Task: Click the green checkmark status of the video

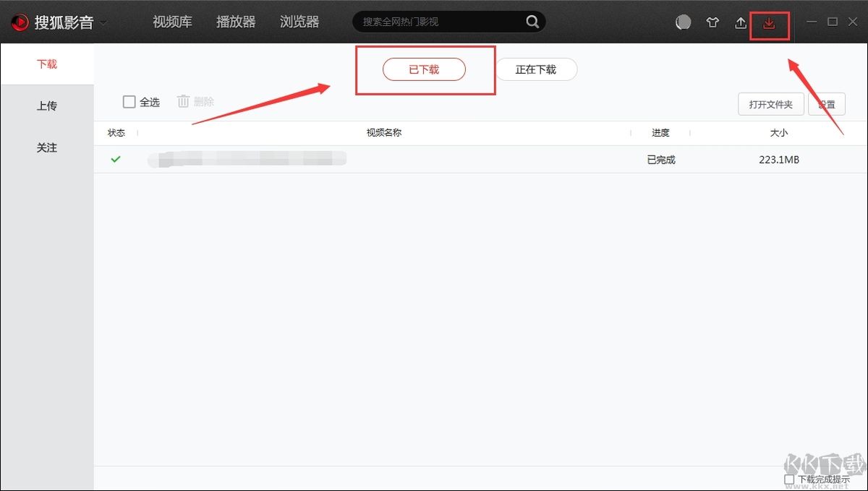Action: [x=116, y=159]
